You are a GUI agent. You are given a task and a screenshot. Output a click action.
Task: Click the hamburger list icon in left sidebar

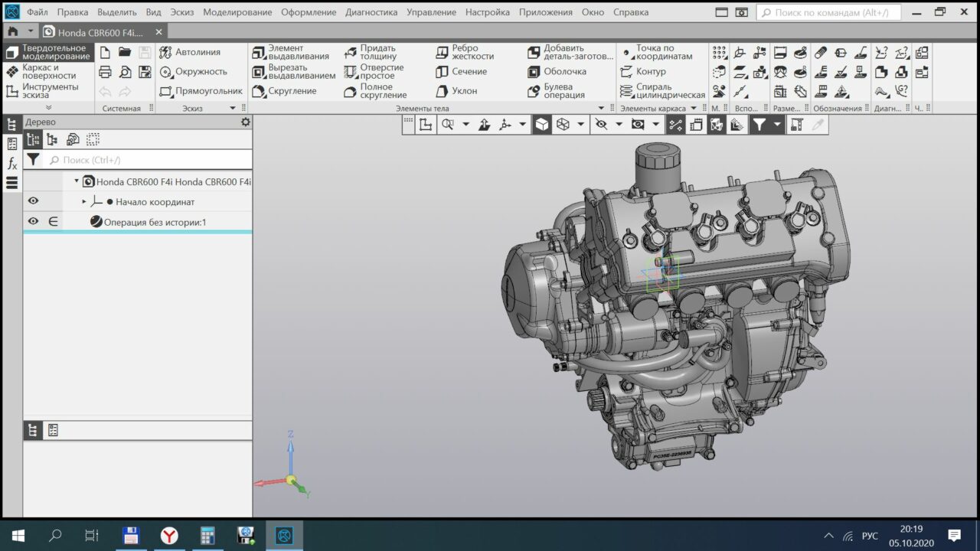click(11, 183)
